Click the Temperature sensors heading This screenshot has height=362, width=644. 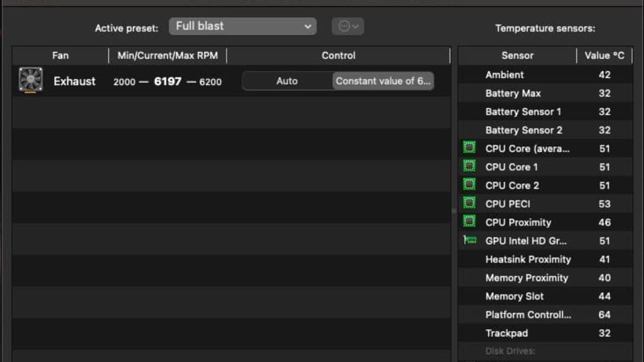pyautogui.click(x=545, y=28)
